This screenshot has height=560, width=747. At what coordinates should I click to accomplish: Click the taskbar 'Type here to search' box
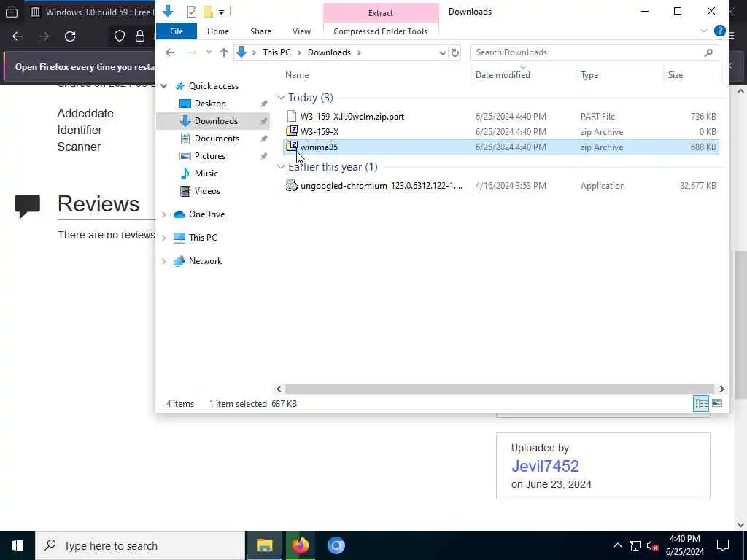[x=140, y=545]
